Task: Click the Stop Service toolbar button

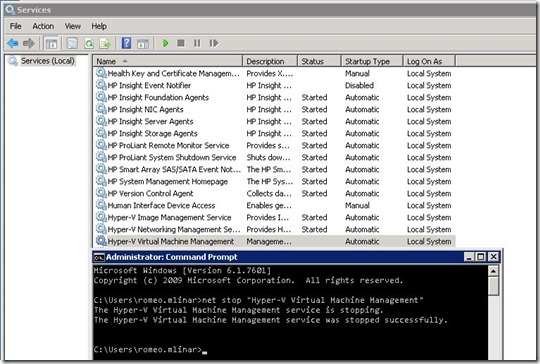Action: [181, 43]
